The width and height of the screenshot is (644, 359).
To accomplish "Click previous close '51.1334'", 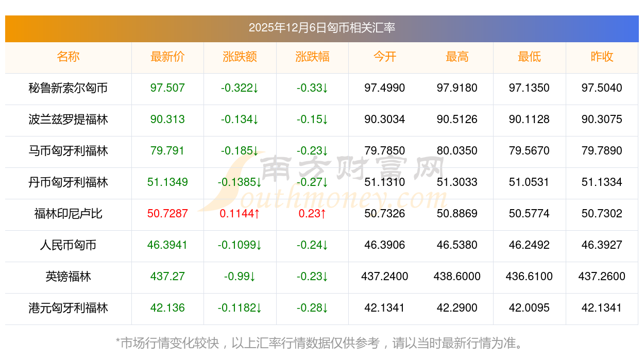I will tap(602, 182).
